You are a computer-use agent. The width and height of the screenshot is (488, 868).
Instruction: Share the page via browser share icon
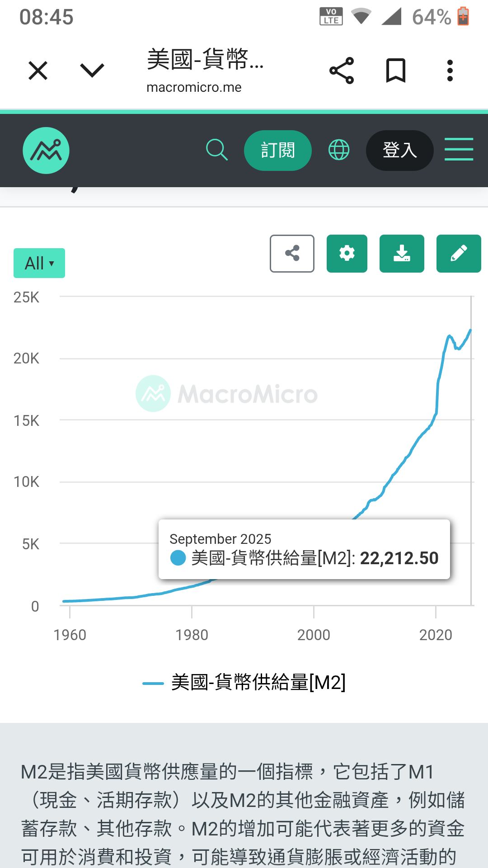point(342,70)
